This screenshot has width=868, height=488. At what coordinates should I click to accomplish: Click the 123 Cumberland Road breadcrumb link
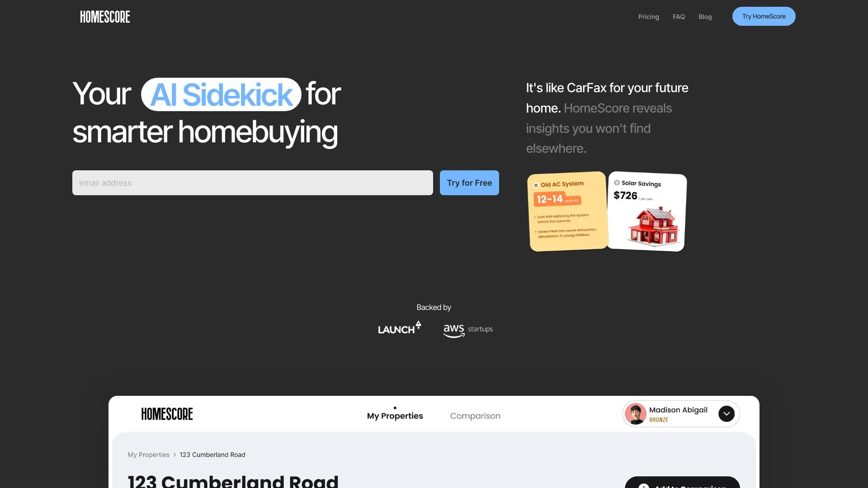click(212, 455)
